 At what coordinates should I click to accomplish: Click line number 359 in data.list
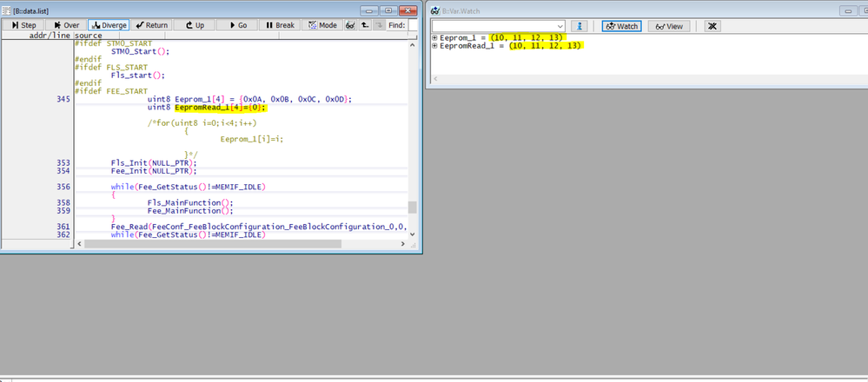[63, 211]
